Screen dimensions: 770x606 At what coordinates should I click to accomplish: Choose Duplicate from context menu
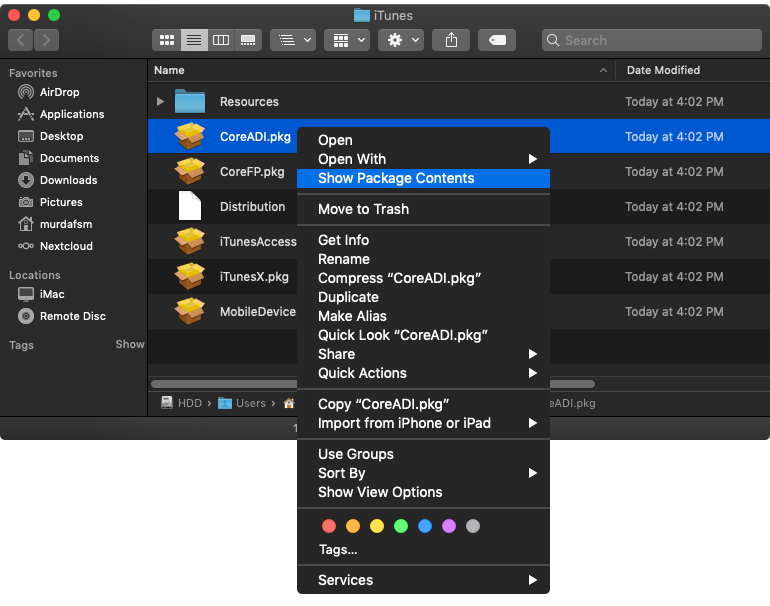coord(423,297)
